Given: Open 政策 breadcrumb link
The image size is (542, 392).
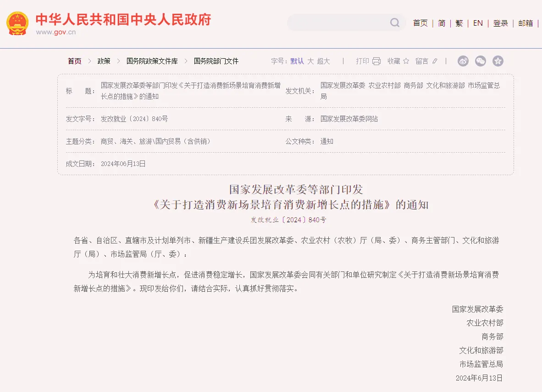Looking at the screenshot, I should tap(104, 61).
